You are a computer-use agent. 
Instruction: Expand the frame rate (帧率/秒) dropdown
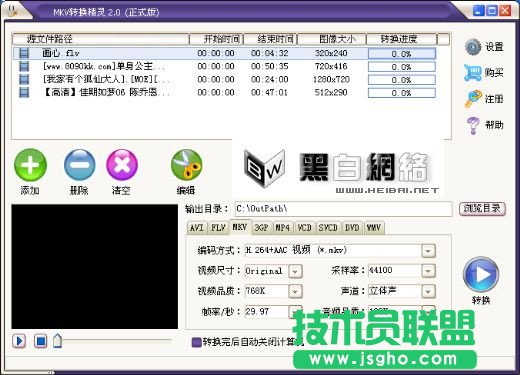[x=295, y=312]
